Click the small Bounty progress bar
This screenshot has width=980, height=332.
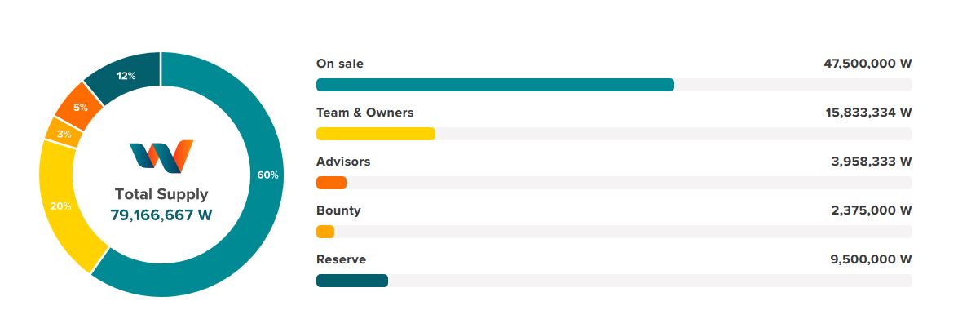pyautogui.click(x=325, y=232)
